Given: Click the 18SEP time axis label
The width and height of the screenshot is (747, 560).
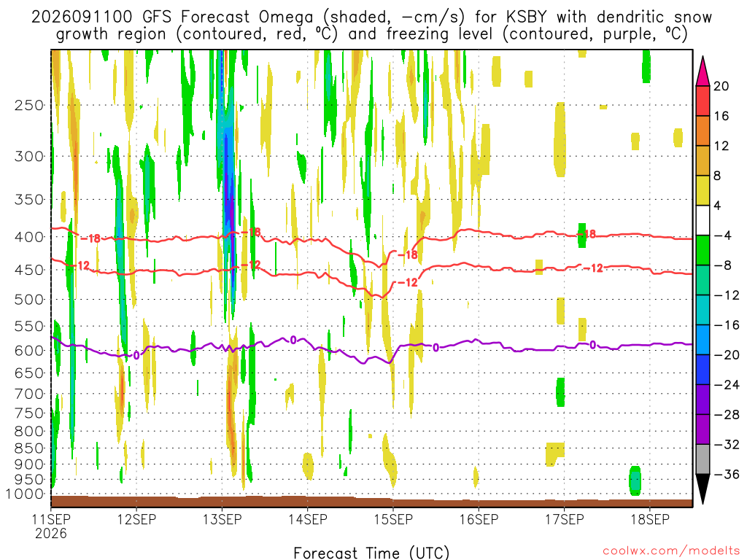Looking at the screenshot, I should tap(650, 519).
